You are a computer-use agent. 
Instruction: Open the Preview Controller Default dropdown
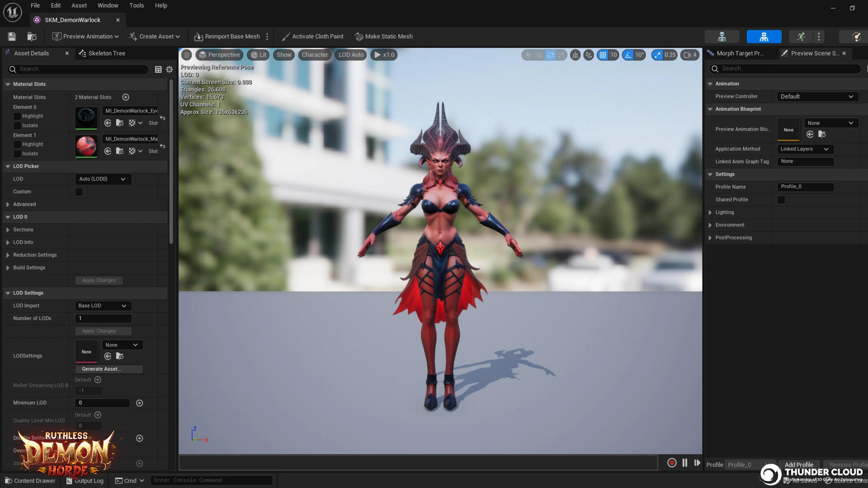pos(818,97)
